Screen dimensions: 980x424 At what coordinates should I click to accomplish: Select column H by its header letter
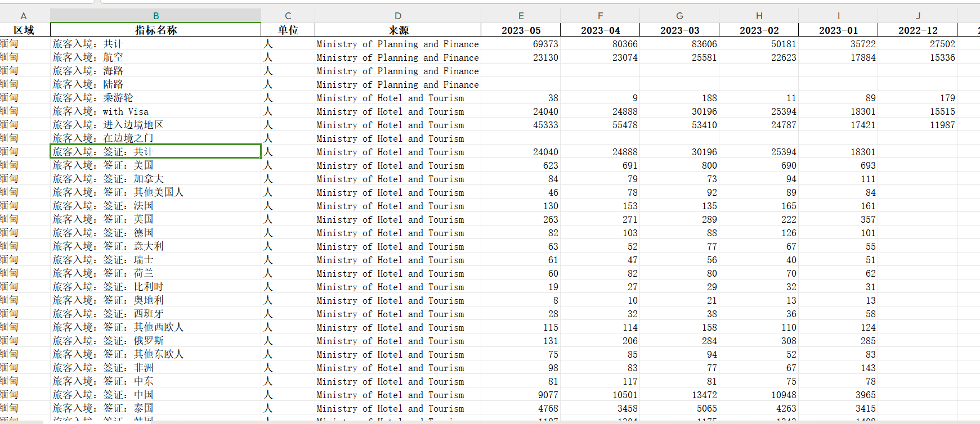(759, 16)
